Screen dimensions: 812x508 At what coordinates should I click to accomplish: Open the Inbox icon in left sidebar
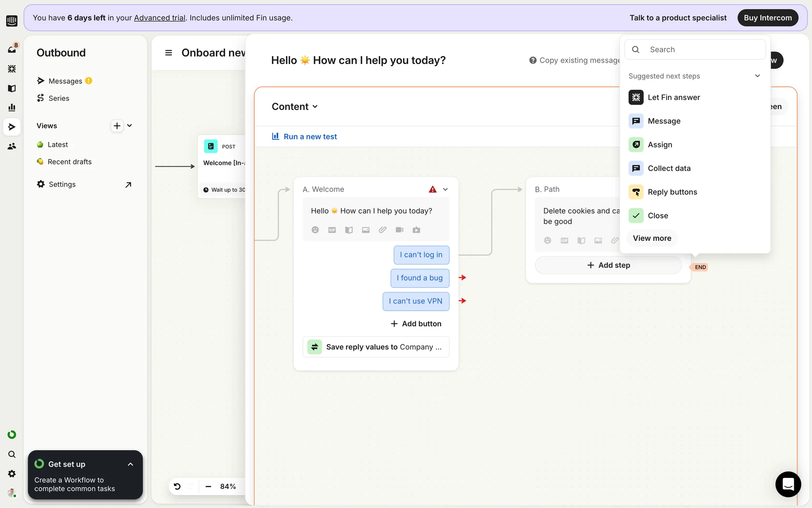coord(12,50)
